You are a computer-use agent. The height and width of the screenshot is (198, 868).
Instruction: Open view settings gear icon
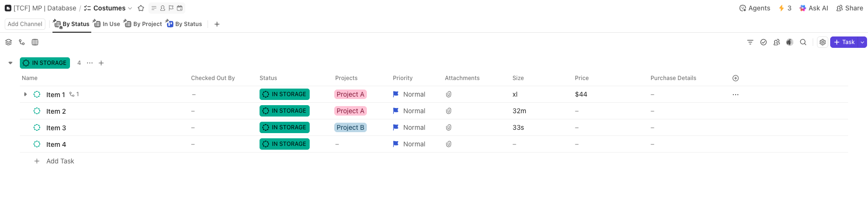click(823, 42)
